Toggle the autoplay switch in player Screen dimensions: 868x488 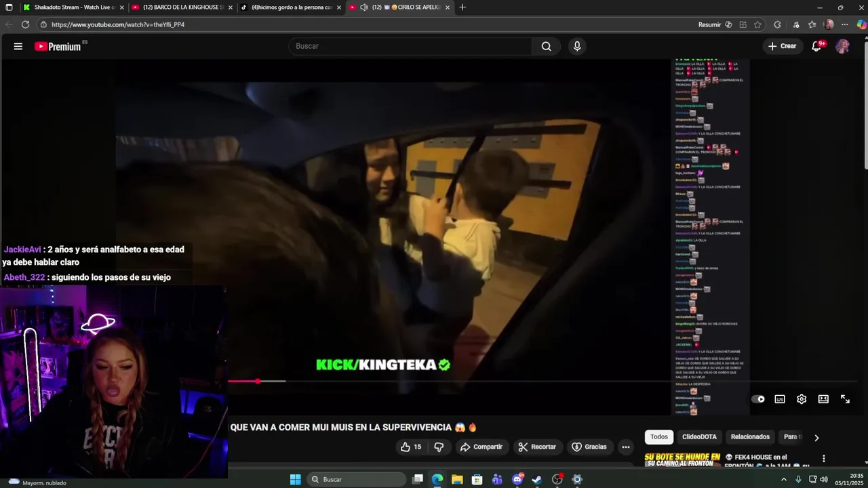pyautogui.click(x=758, y=399)
